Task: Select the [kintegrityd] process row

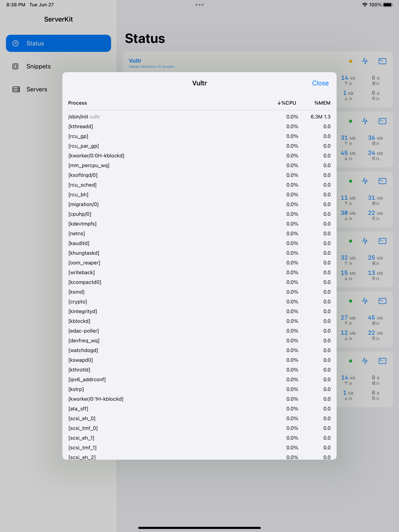Action: coord(199,311)
